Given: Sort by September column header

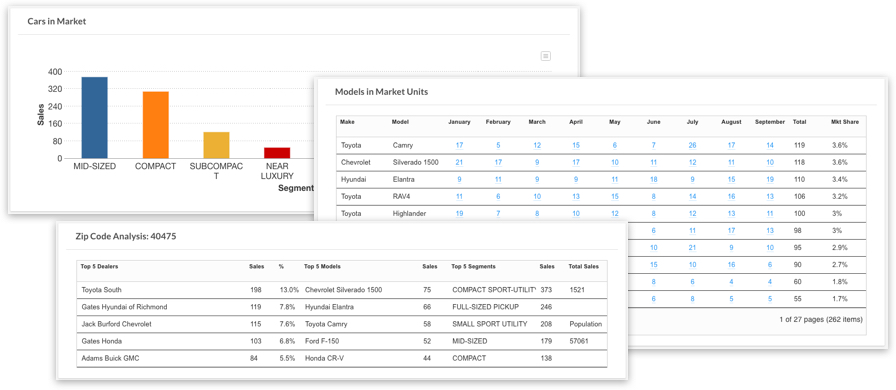Looking at the screenshot, I should pos(770,122).
